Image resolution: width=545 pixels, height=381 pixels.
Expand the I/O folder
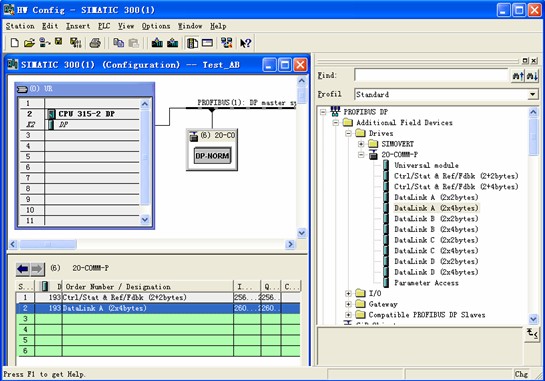[348, 293]
